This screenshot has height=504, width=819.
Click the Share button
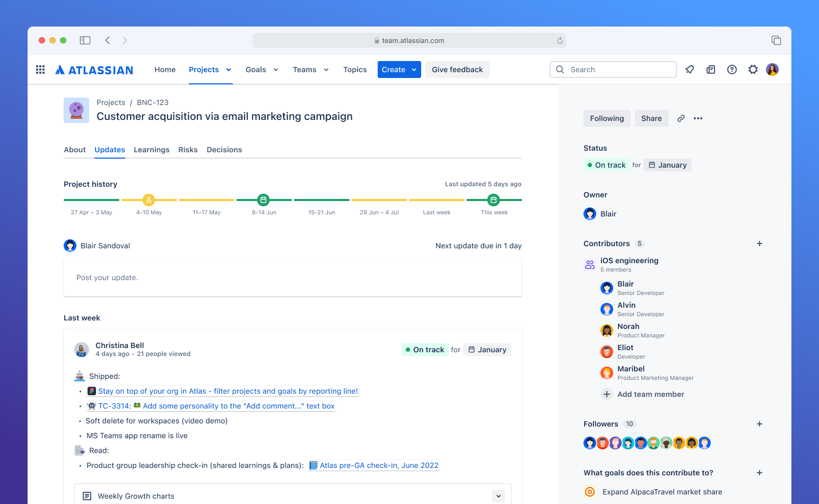[x=651, y=118]
